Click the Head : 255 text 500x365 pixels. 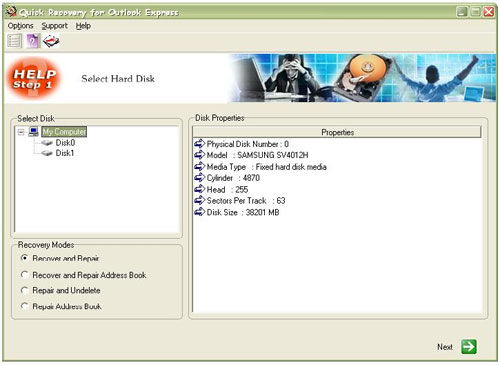(227, 189)
